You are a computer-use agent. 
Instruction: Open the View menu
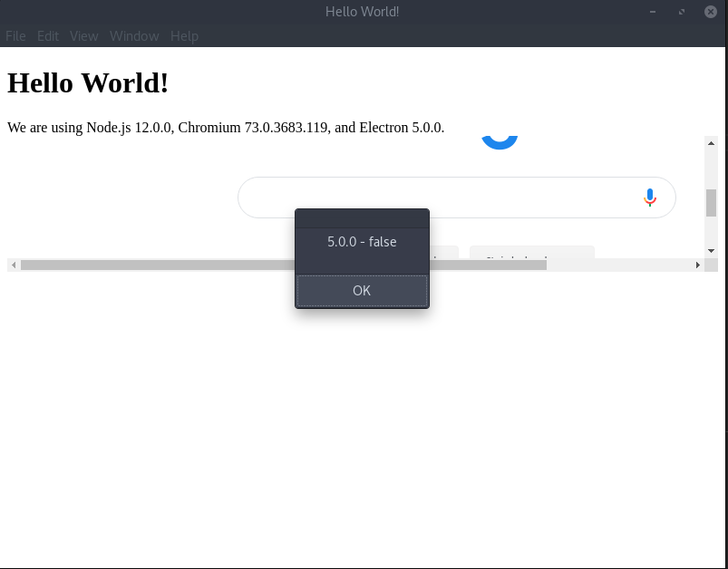(x=83, y=36)
